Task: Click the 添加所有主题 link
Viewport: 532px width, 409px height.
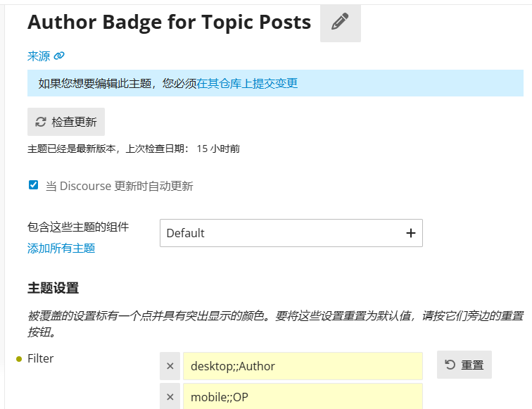Action: [61, 248]
